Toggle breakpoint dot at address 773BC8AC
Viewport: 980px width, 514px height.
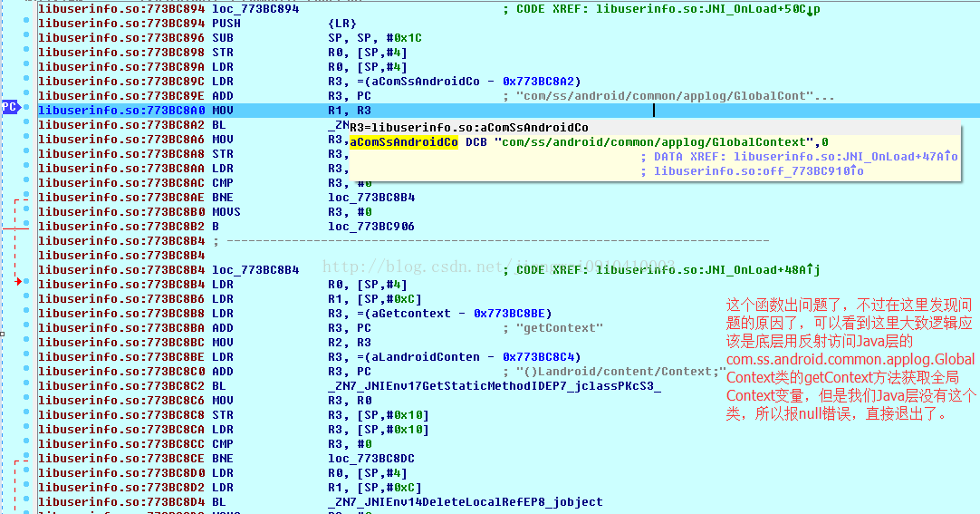click(x=26, y=180)
